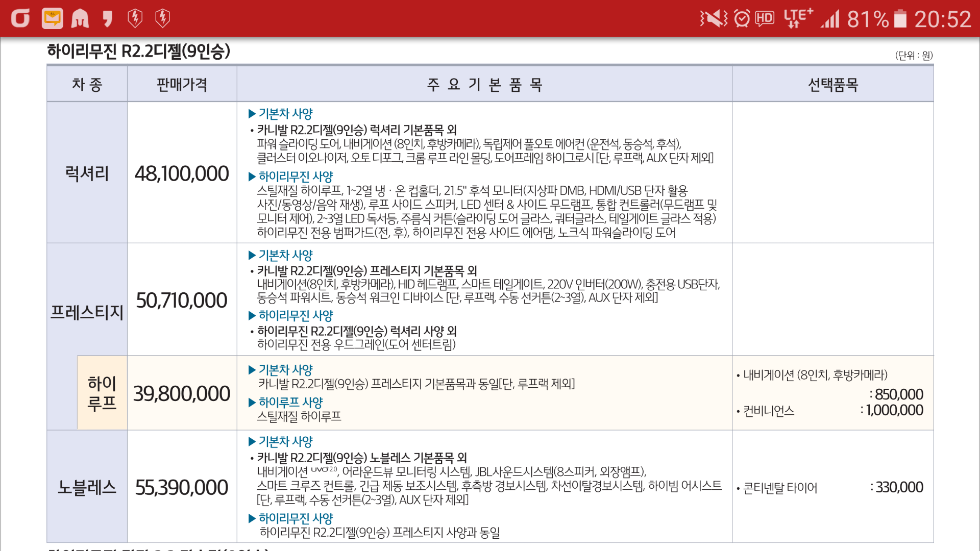Tap the helmet-shaped notification icon
This screenshot has height=551, width=980.
coord(80,19)
